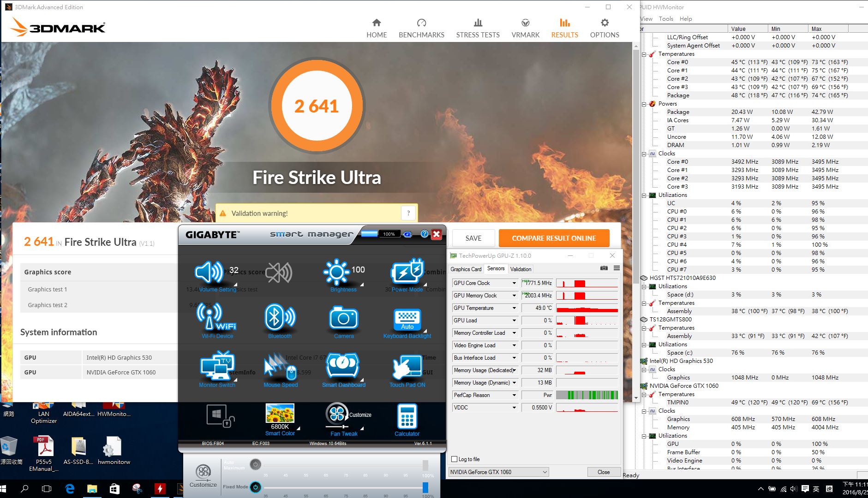Open 3DMark OPTIONS
This screenshot has width=868, height=498.
point(605,28)
